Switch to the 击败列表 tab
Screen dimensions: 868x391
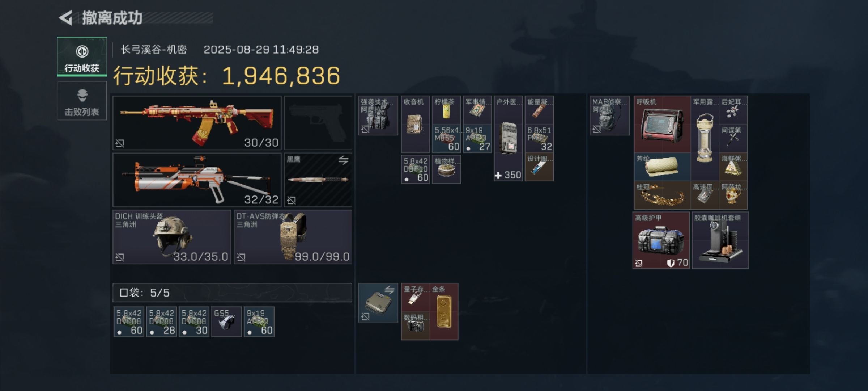[82, 101]
